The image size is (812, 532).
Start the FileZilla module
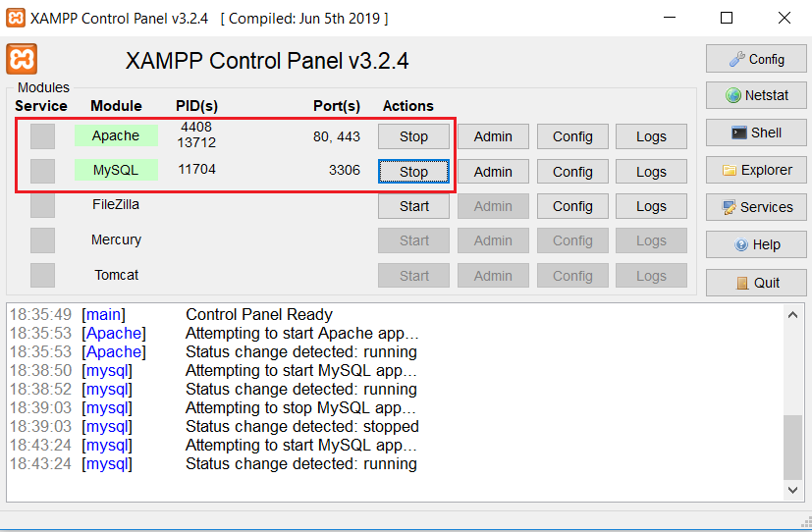(x=413, y=206)
